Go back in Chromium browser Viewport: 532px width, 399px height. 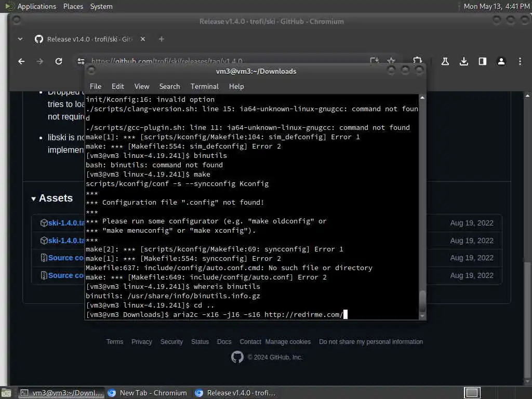[x=21, y=61]
